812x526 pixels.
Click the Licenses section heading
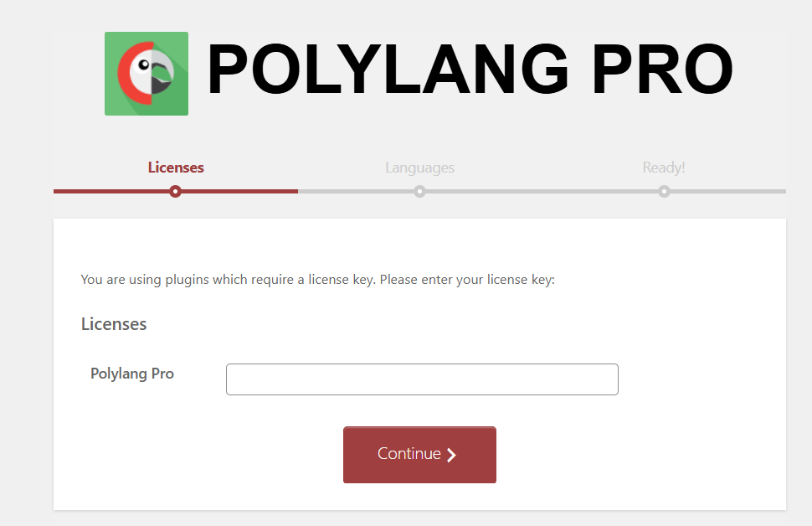tap(114, 324)
